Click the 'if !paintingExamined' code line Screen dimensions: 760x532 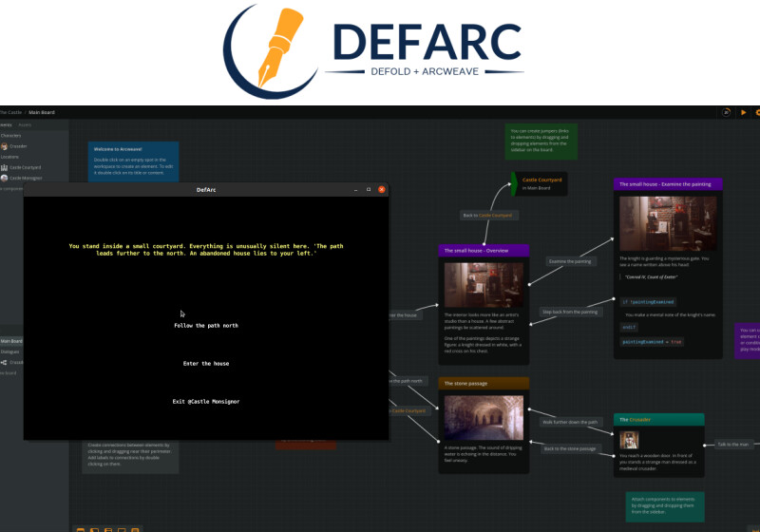pos(649,302)
